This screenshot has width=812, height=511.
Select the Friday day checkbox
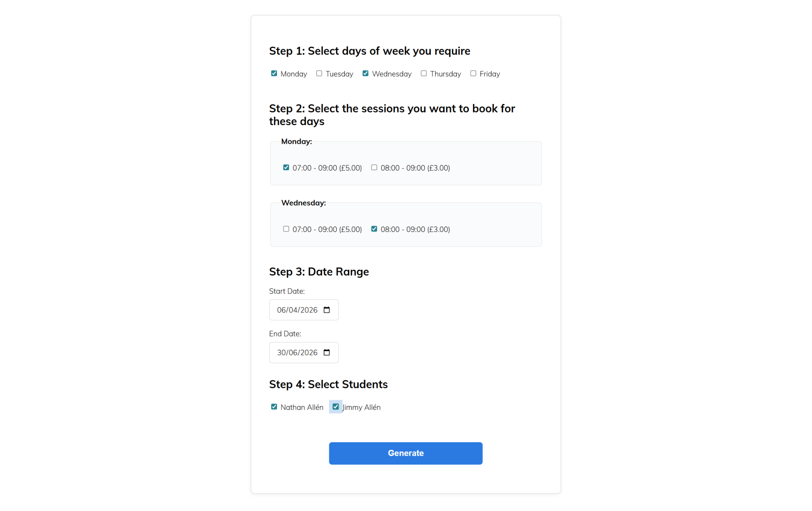click(x=473, y=74)
